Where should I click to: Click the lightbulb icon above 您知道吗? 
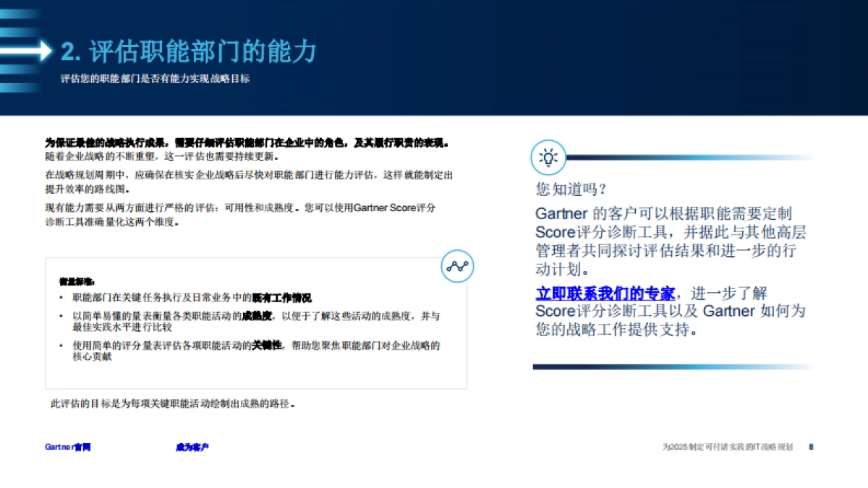(548, 158)
